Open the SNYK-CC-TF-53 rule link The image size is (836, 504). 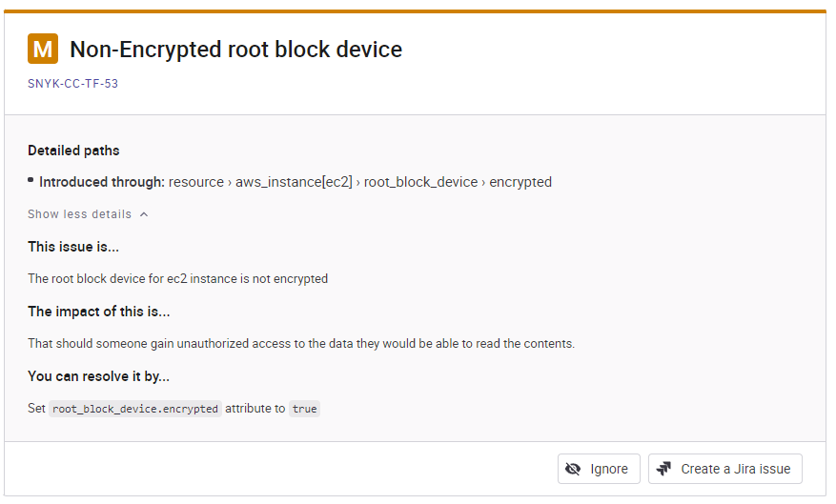tap(73, 84)
